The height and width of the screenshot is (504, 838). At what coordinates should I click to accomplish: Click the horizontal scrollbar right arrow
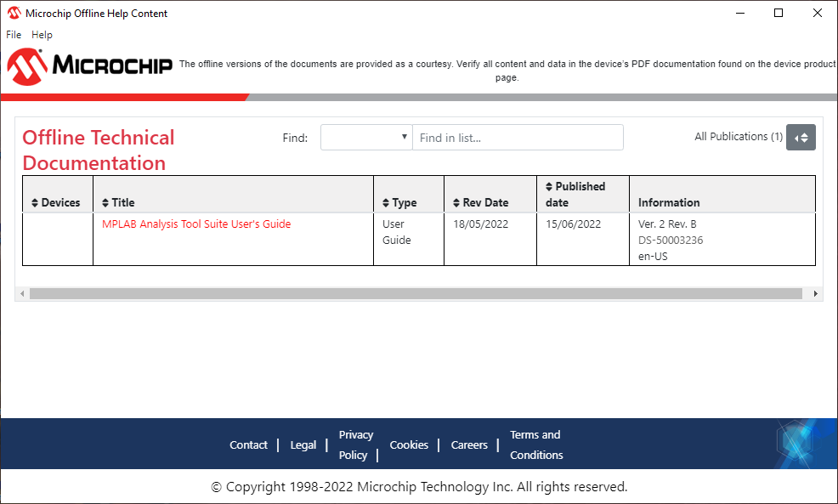point(816,294)
